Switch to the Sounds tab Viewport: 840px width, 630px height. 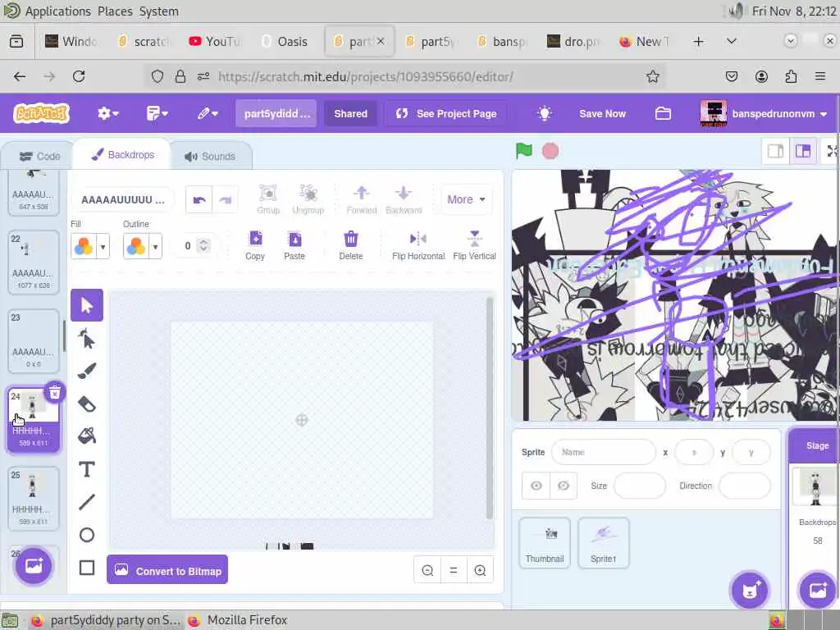pos(210,157)
